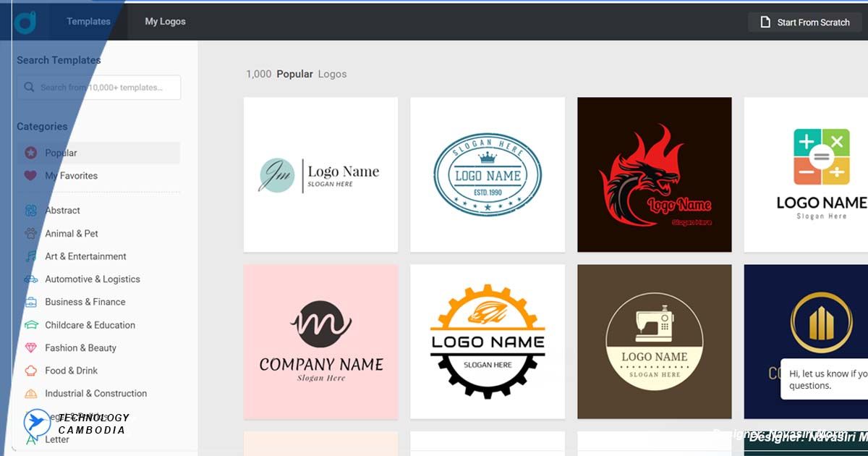Click the document icon in Start From Scratch
The width and height of the screenshot is (868, 456).
765,22
